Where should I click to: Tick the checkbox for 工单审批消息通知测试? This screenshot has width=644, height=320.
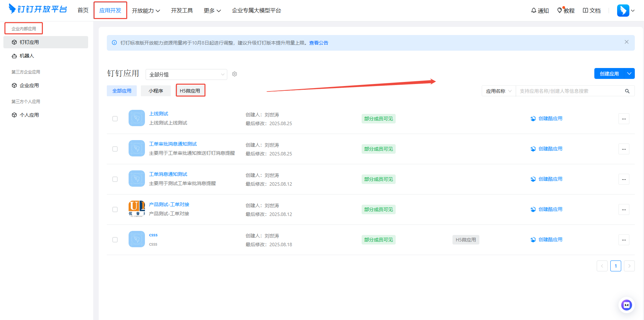point(115,149)
